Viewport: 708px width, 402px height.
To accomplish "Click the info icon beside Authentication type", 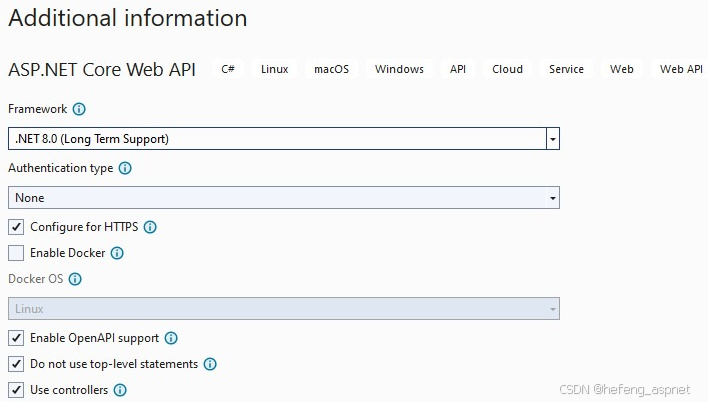I will pyautogui.click(x=125, y=168).
